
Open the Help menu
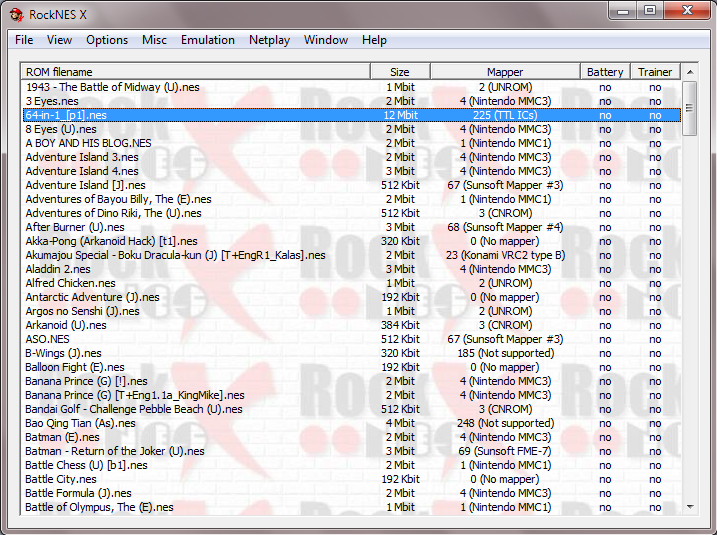pos(374,40)
